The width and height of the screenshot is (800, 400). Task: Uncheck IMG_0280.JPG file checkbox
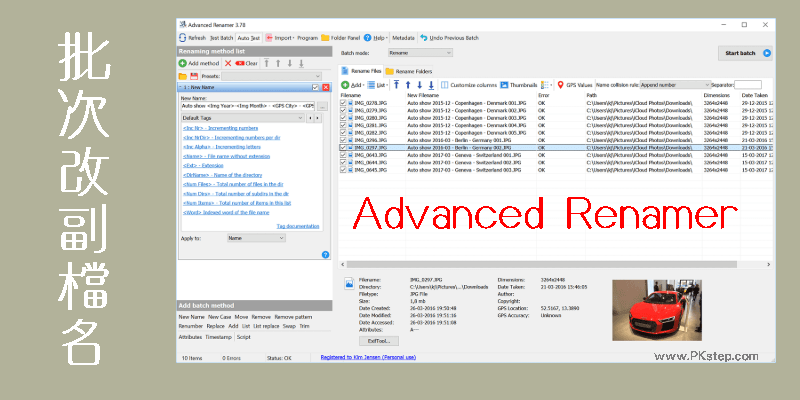tap(343, 118)
